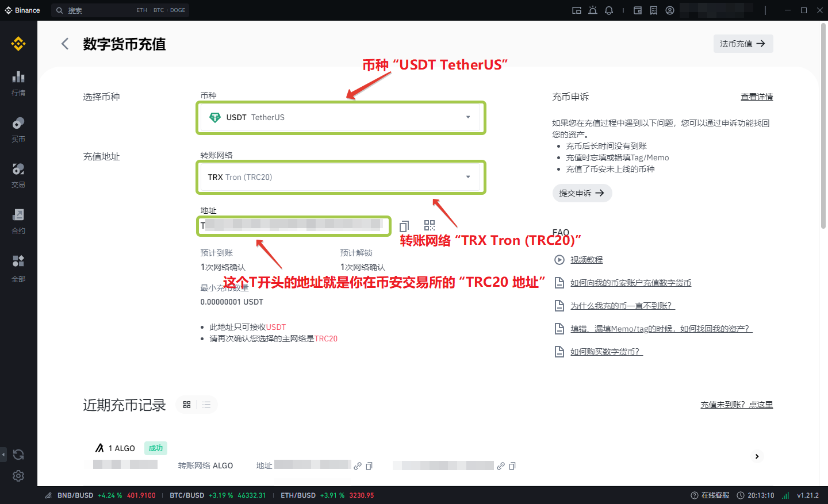Image resolution: width=828 pixels, height=504 pixels.
Task: Open the Futures sidebar icon
Action: pos(18,221)
